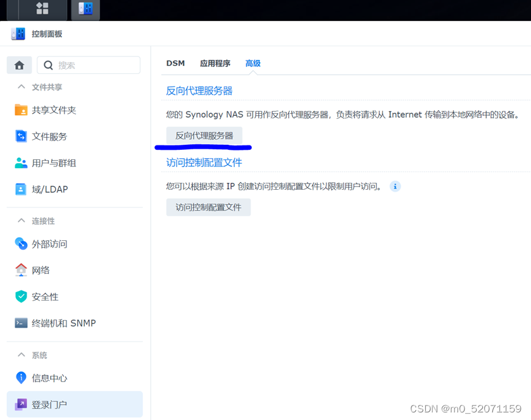
Task: Click the 来源 IP access description text
Action: pyautogui.click(x=274, y=187)
